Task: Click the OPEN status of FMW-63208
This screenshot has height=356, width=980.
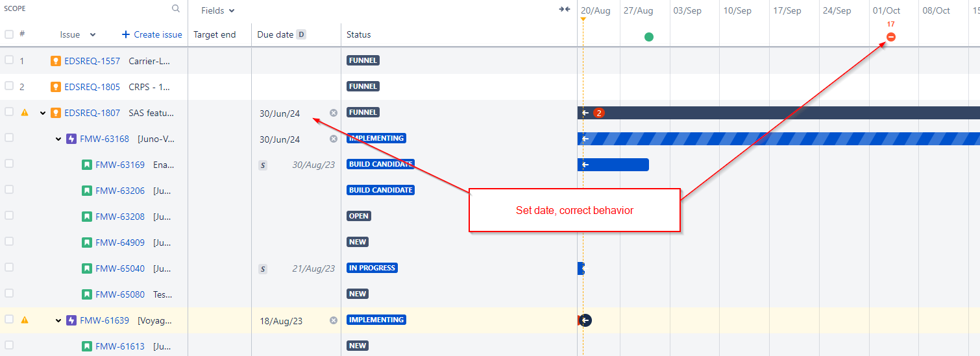Action: (358, 216)
